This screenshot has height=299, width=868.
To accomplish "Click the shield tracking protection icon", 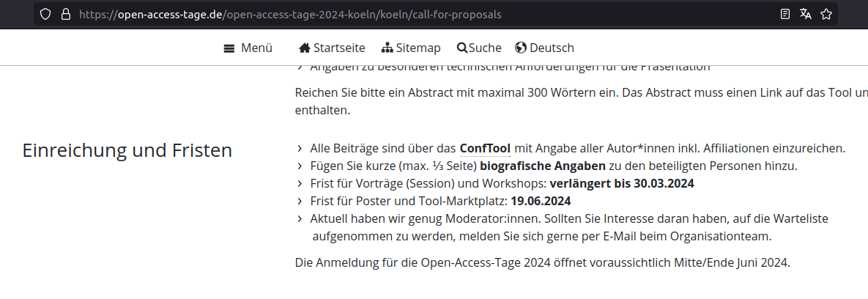I will tap(46, 15).
